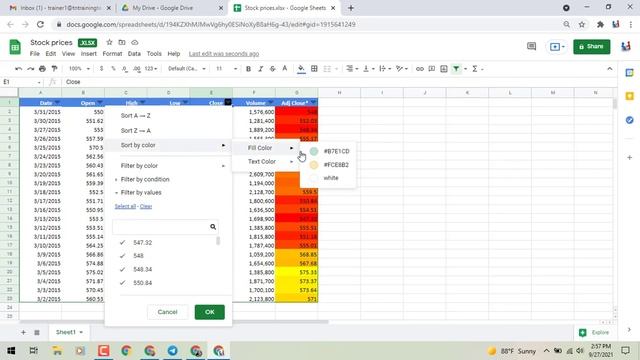Viewport: 640px width, 360px height.
Task: Format as percent icon
Action: click(x=113, y=69)
